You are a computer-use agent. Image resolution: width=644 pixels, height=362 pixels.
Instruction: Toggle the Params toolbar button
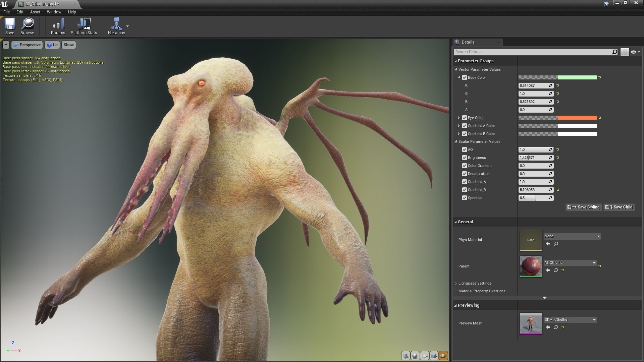coord(58,26)
